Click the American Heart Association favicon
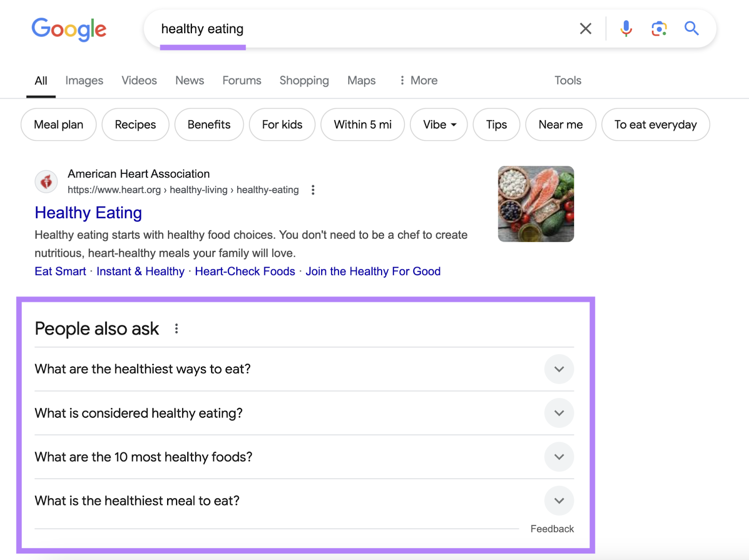The width and height of the screenshot is (749, 560). point(46,181)
